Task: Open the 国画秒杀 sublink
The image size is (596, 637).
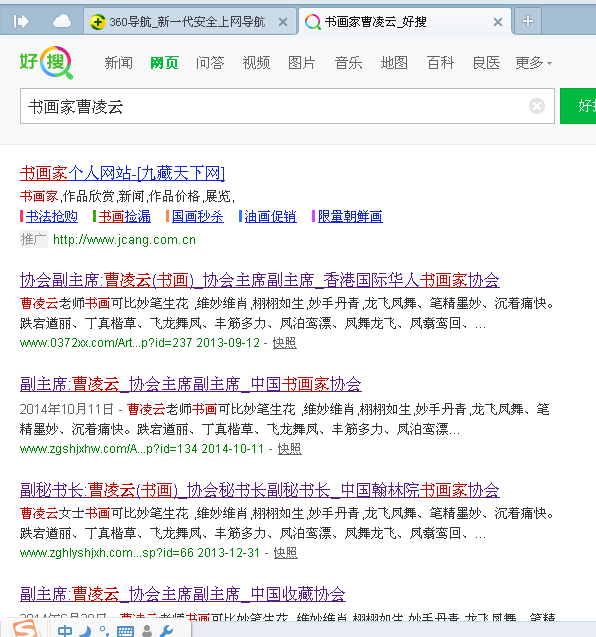Action: (197, 216)
